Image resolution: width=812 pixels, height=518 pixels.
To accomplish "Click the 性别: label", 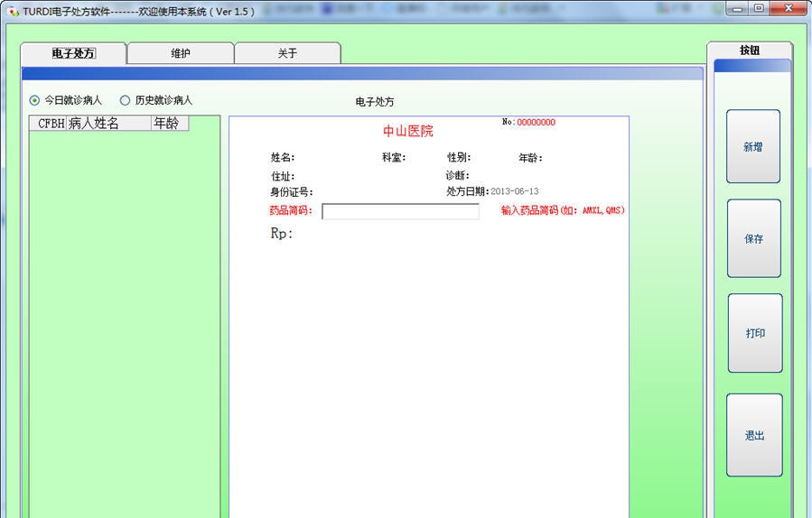I will (x=460, y=157).
